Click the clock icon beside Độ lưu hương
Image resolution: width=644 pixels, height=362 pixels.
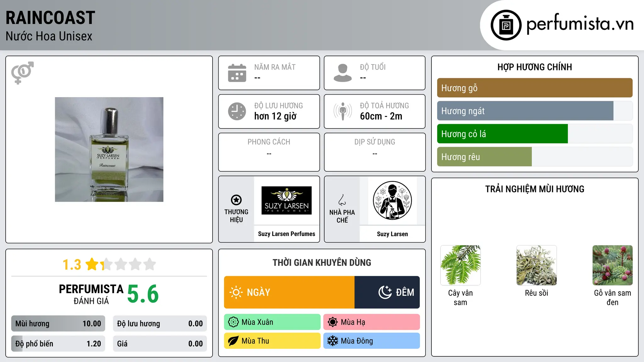coord(237,111)
